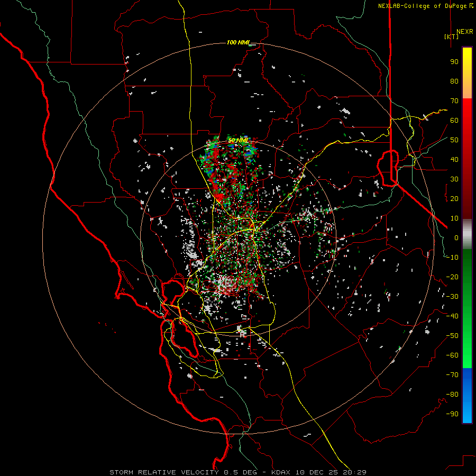Click the 50 value on the velocity scale

(x=454, y=140)
